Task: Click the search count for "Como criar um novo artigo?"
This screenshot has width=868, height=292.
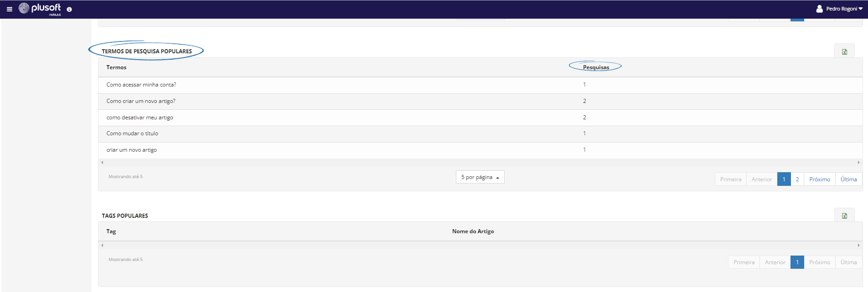Action: 584,101
